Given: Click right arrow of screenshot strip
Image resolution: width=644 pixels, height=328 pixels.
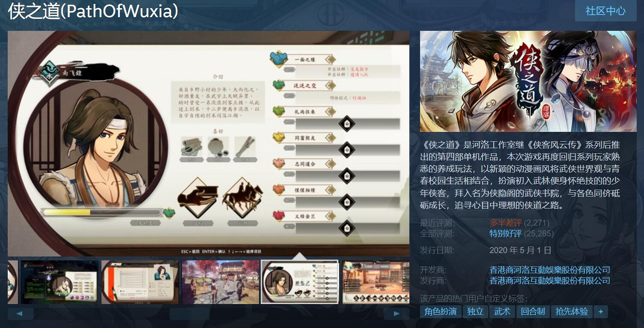Looking at the screenshot, I should (x=396, y=314).
